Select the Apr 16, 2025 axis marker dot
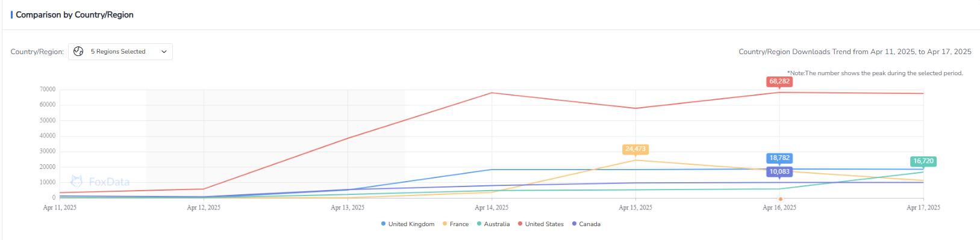 780,199
